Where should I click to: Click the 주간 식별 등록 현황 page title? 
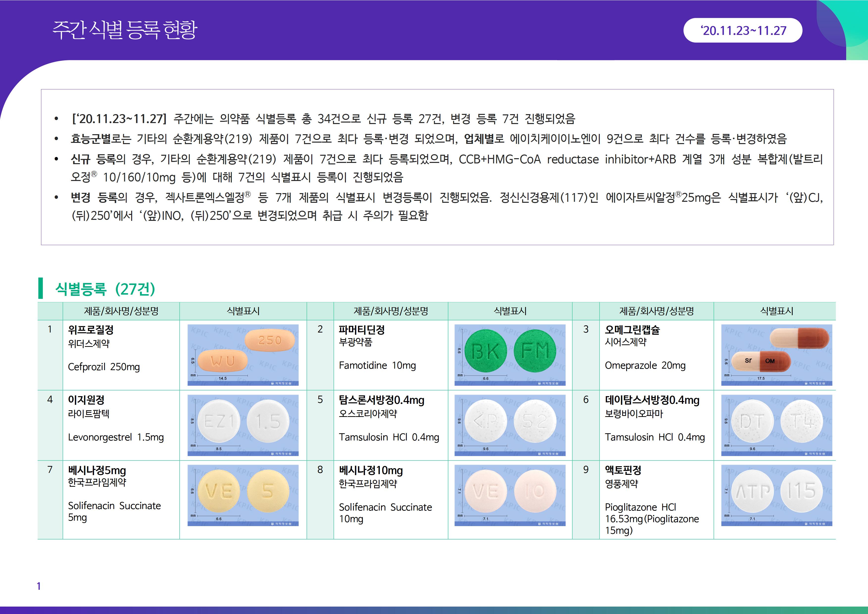click(x=125, y=30)
